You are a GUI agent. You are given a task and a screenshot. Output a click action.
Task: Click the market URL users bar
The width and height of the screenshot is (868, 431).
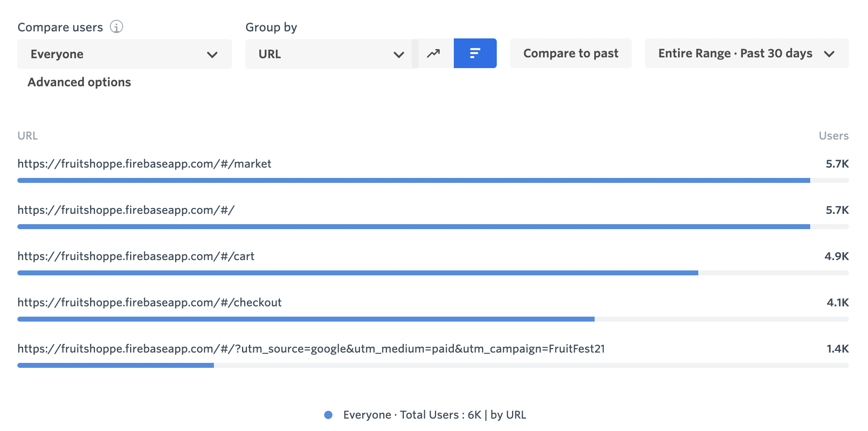tap(413, 180)
